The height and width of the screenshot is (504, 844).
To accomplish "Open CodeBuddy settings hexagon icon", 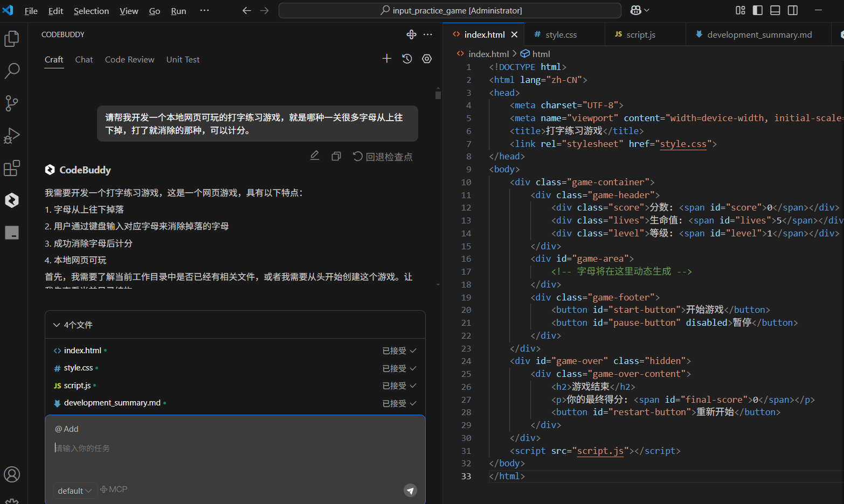I will coord(427,59).
